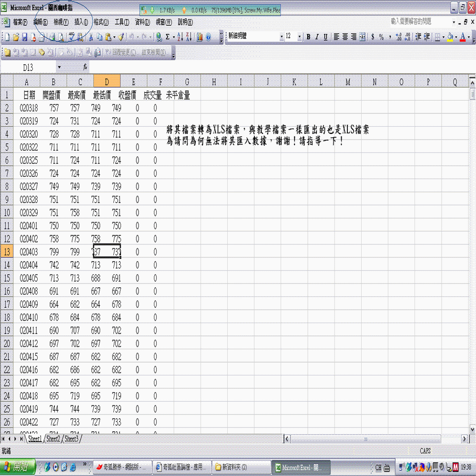The height and width of the screenshot is (476, 476).
Task: Open the Name Box dropdown next to D13
Action: [59, 68]
